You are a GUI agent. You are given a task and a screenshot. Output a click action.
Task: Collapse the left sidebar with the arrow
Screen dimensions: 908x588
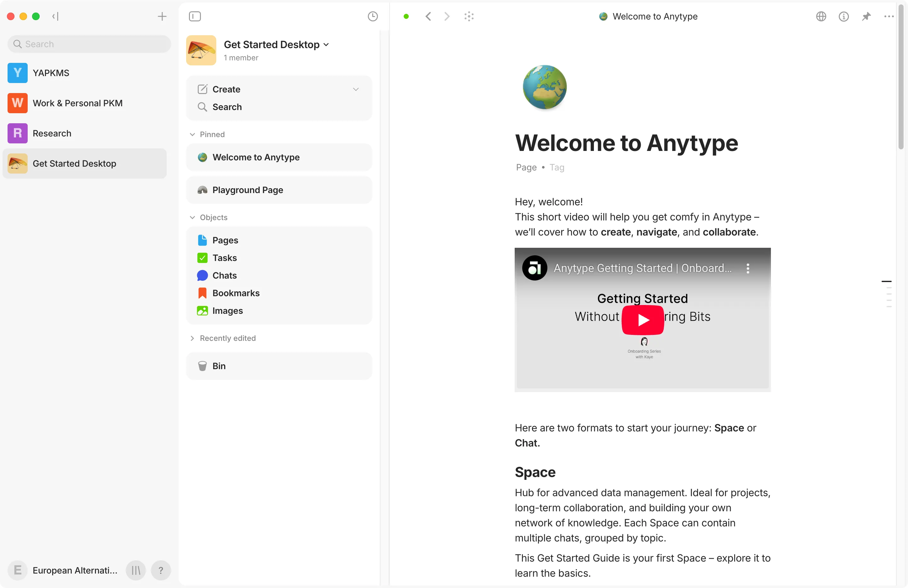55,16
